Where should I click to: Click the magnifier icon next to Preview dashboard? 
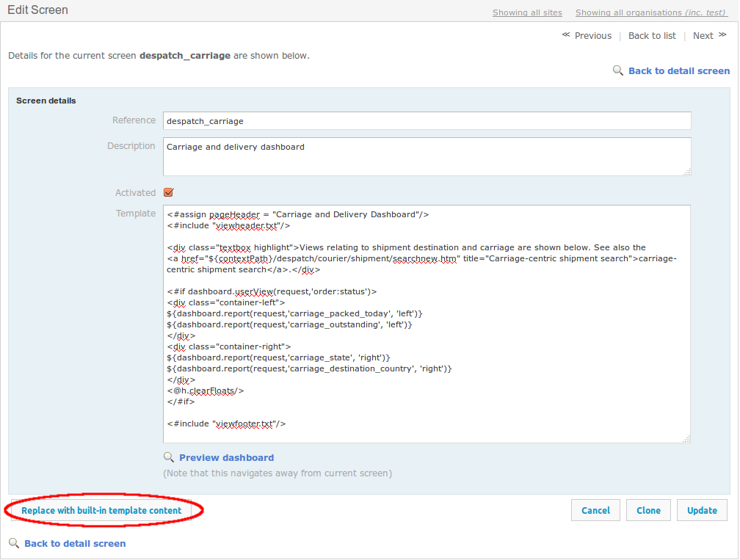(169, 457)
